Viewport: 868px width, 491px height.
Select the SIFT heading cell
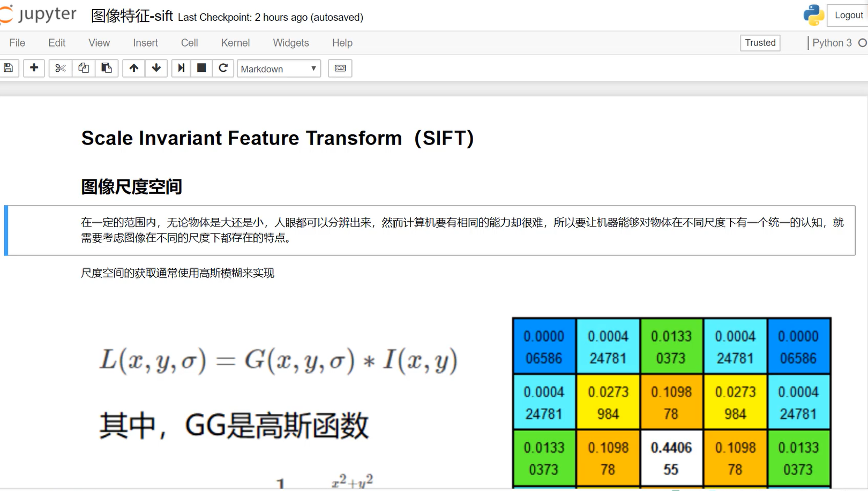(278, 138)
